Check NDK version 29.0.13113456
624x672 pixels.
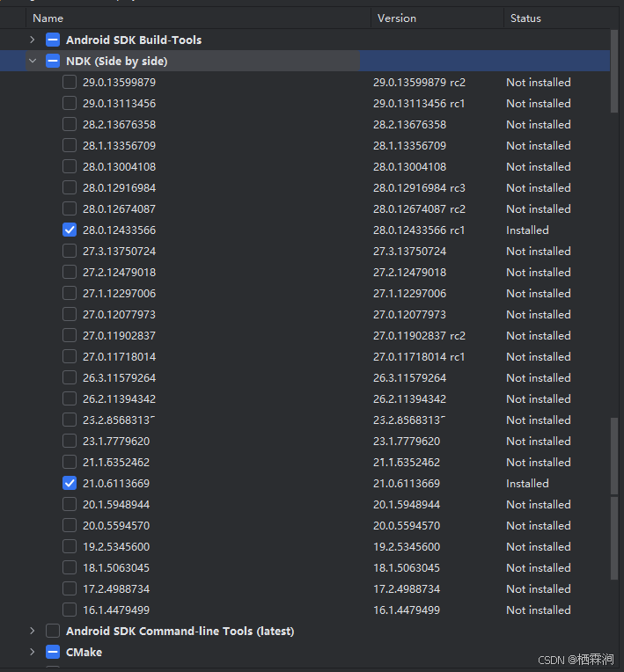(70, 103)
